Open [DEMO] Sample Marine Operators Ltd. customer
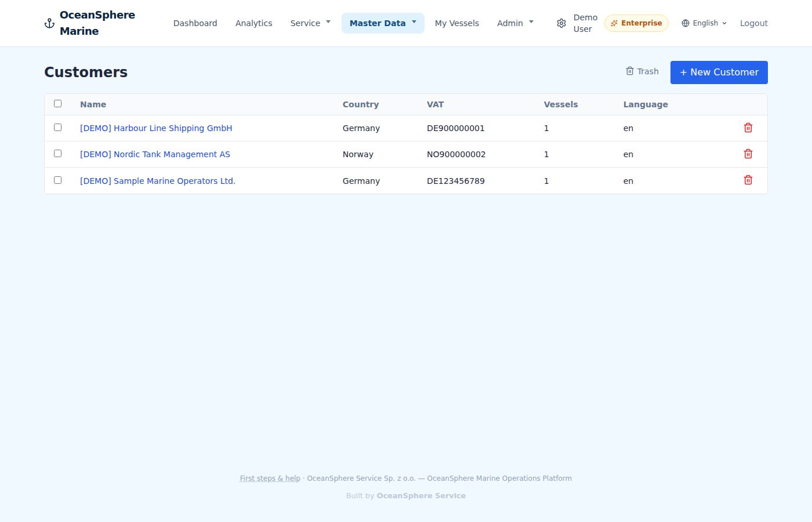Image resolution: width=812 pixels, height=522 pixels. point(158,181)
